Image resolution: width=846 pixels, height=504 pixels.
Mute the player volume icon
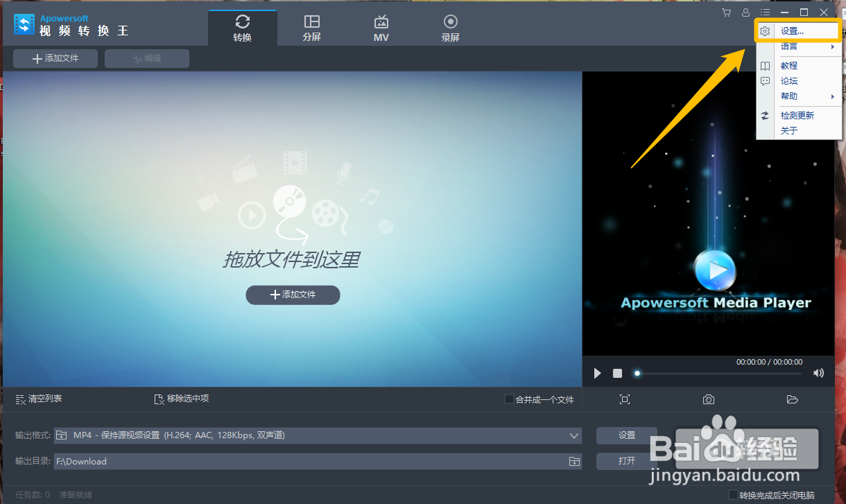point(819,373)
